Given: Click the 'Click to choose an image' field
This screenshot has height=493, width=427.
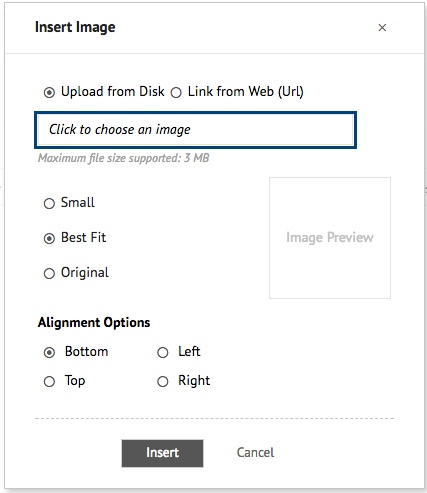Looking at the screenshot, I should [x=195, y=130].
